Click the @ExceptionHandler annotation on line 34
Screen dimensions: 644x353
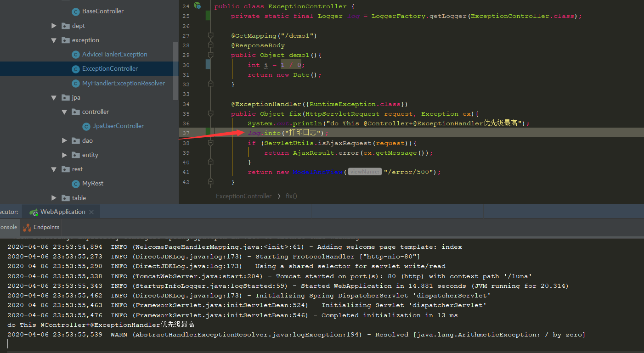319,104
